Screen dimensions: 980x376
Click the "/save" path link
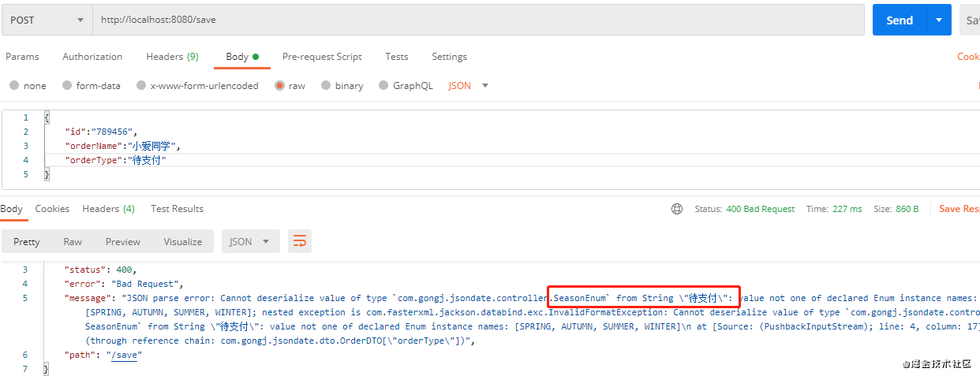(x=123, y=355)
